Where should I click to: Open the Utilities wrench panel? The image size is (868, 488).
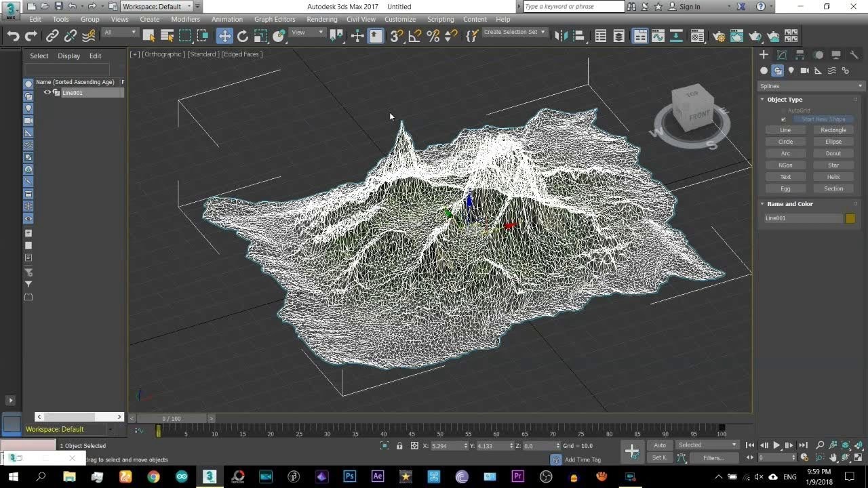coord(854,55)
